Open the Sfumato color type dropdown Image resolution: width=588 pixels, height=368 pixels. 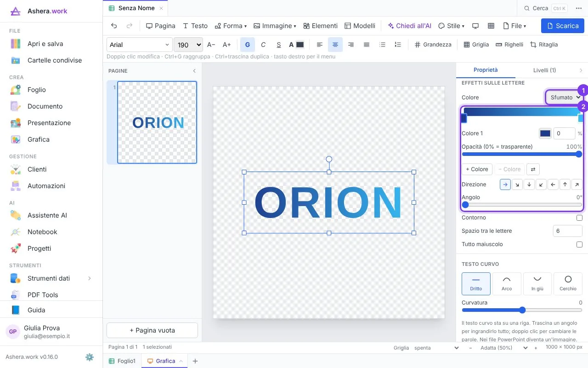point(565,97)
